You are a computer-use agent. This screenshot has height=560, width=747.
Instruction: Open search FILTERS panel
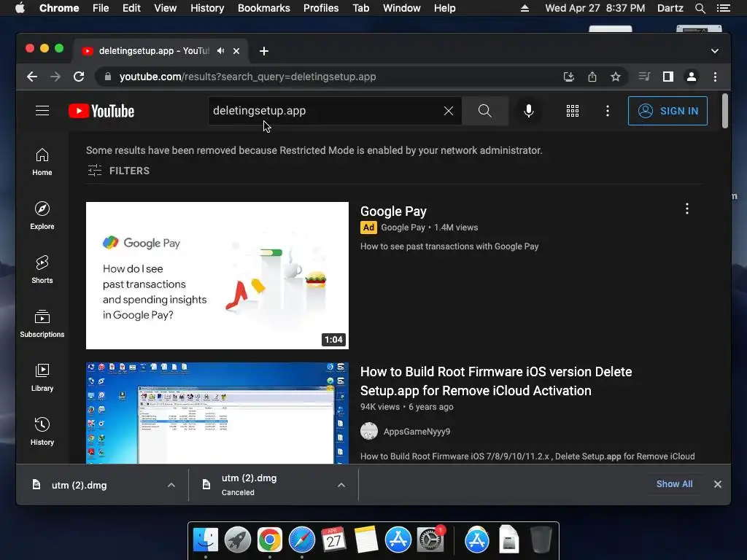[x=119, y=171]
